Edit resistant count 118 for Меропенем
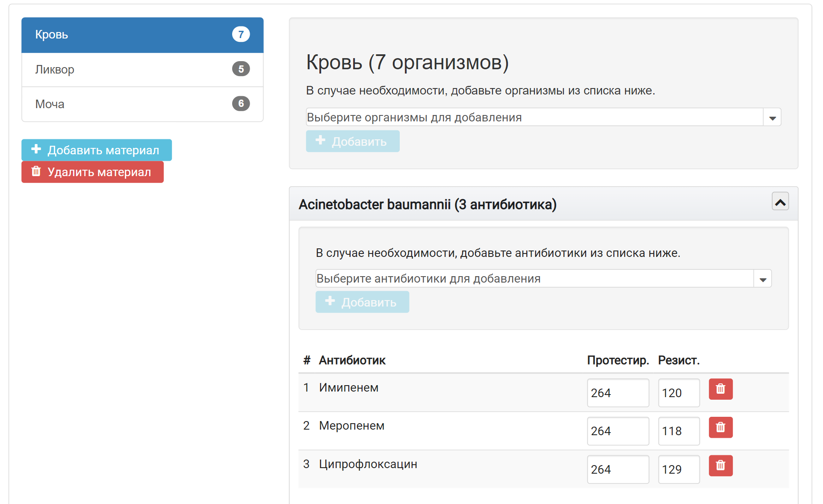The image size is (823, 504). 678,431
